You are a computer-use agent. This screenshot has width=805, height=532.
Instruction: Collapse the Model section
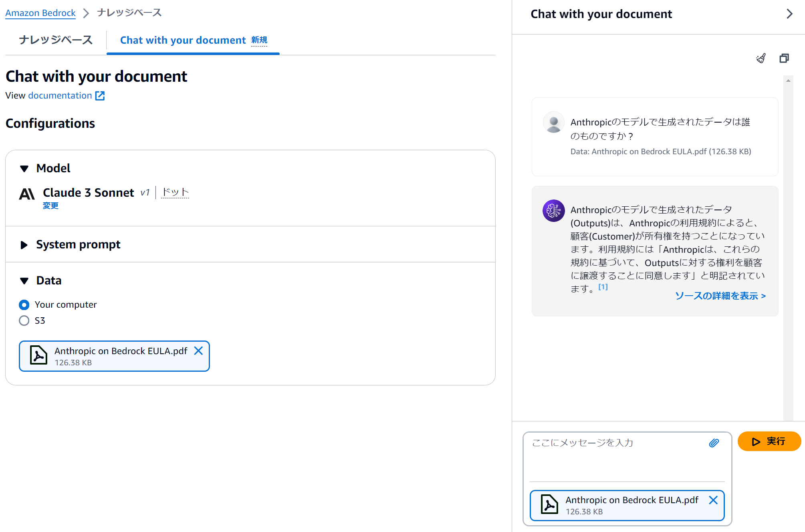(x=24, y=169)
